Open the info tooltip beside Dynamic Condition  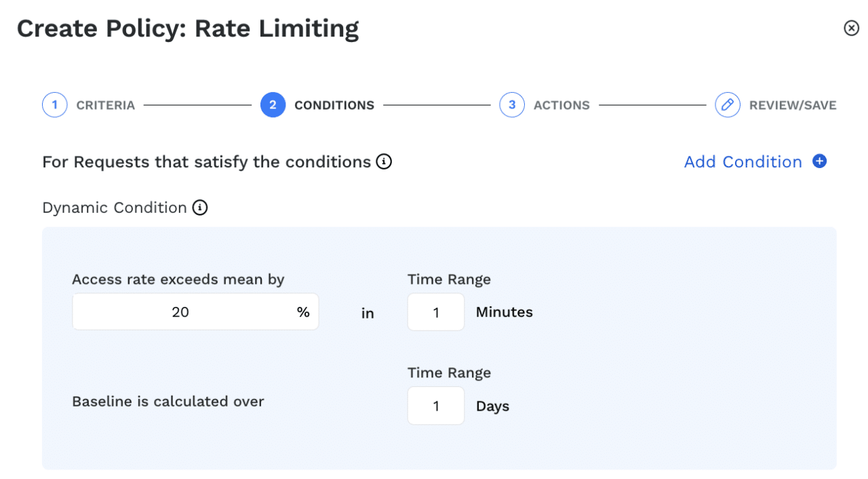(x=199, y=207)
